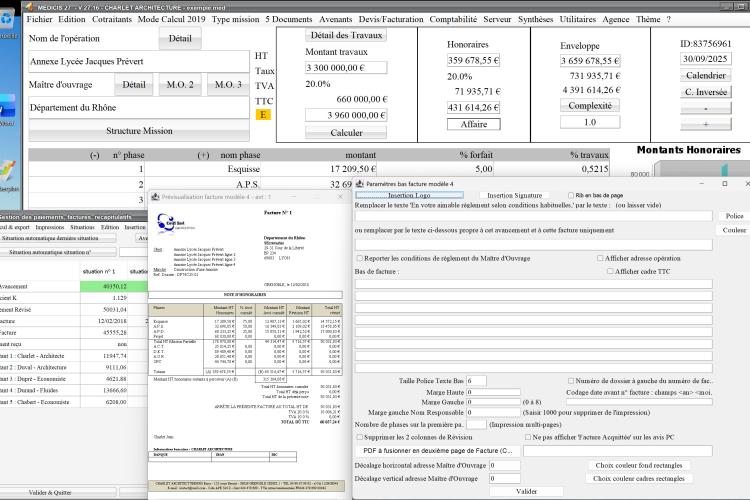750x500 pixels.
Task: Click the yellow E button beside TTC
Action: pyautogui.click(x=263, y=115)
